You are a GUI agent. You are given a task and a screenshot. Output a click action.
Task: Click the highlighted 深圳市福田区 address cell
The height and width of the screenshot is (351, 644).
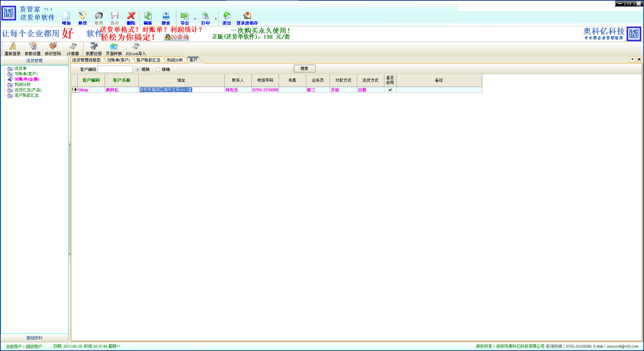click(x=181, y=90)
